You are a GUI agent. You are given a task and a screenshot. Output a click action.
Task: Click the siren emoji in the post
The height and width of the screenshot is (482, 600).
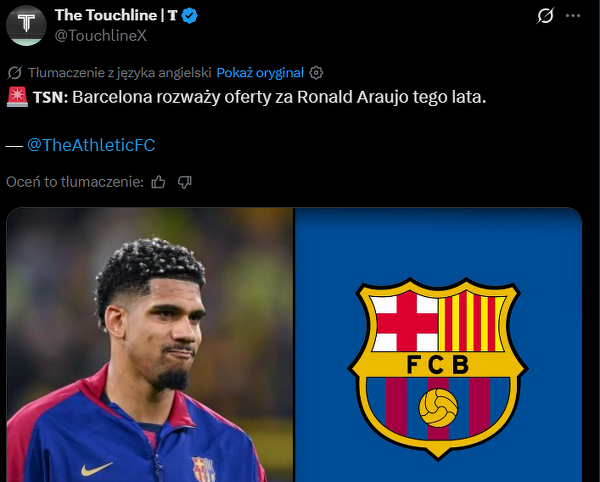17,99
